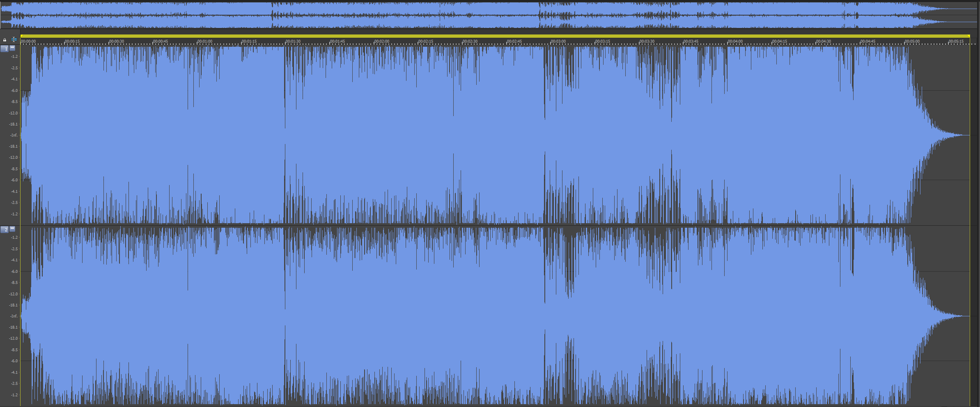Image resolution: width=980 pixels, height=407 pixels.
Task: Click the yellow loop region start marker
Action: tap(21, 36)
